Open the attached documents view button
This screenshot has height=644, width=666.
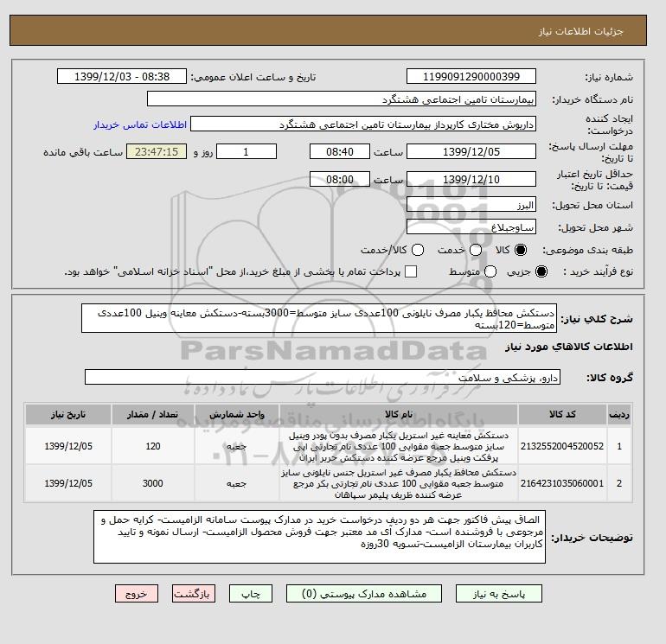364,594
